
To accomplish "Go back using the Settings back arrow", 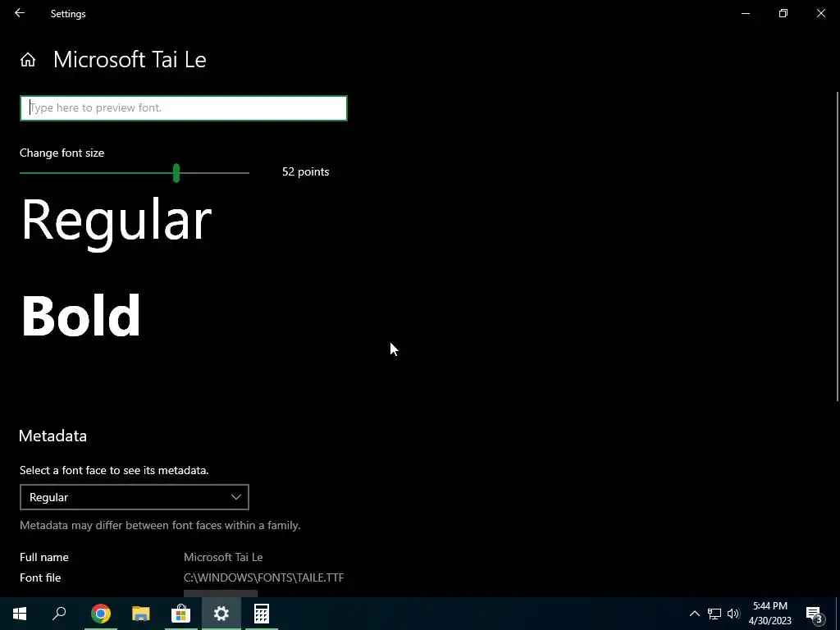I will (x=20, y=13).
